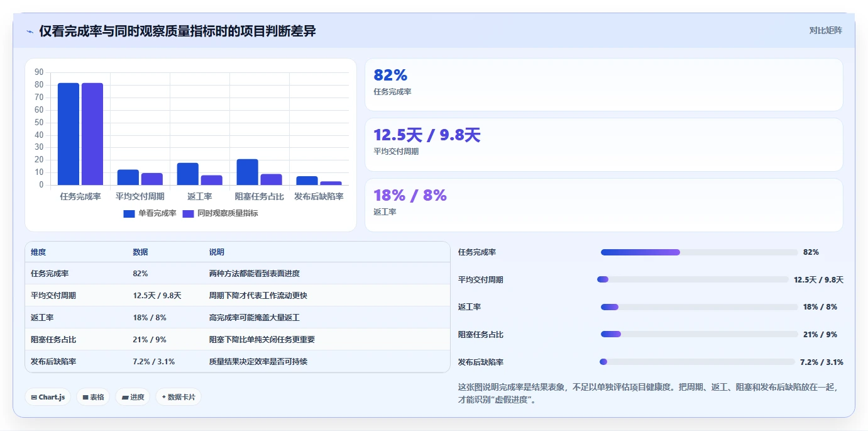Select the Chart.js tag chip
The width and height of the screenshot is (868, 431).
[48, 397]
